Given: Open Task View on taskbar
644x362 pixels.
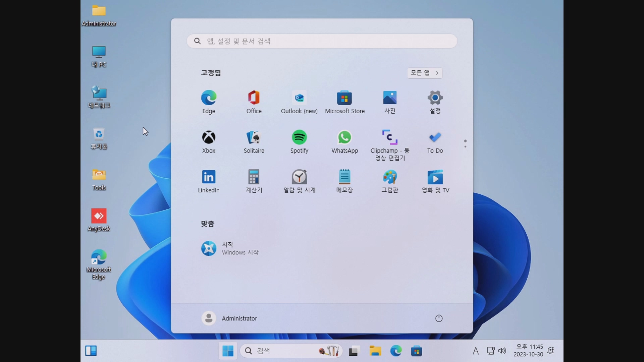Looking at the screenshot, I should tap(354, 351).
